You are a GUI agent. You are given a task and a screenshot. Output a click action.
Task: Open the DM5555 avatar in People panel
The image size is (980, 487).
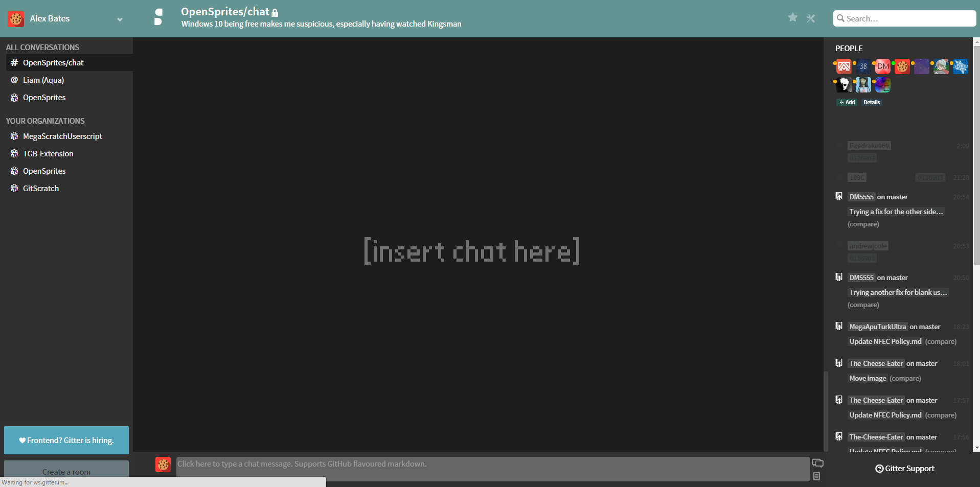pyautogui.click(x=882, y=66)
